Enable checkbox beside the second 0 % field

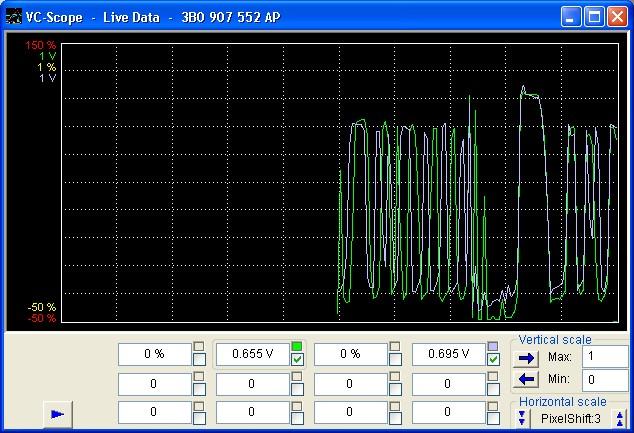396,359
